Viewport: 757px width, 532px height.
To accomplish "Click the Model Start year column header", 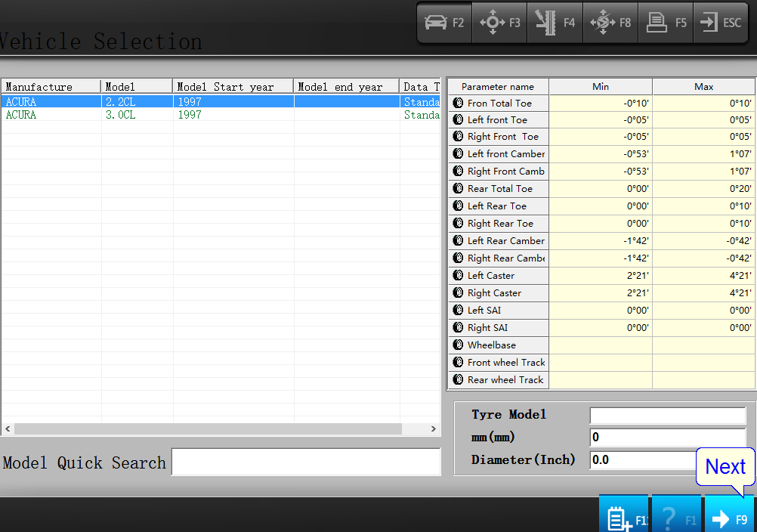I will tap(233, 87).
